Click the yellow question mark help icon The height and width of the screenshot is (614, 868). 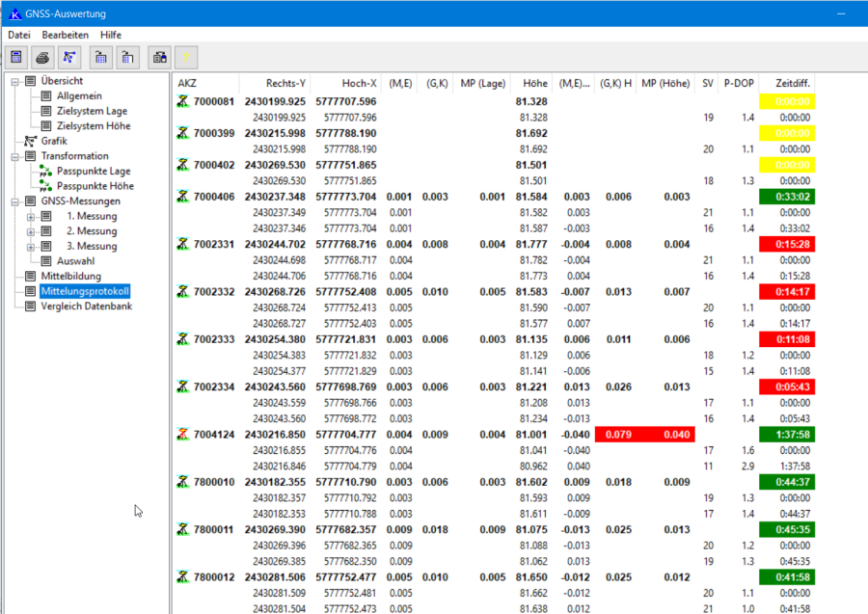[x=186, y=57]
